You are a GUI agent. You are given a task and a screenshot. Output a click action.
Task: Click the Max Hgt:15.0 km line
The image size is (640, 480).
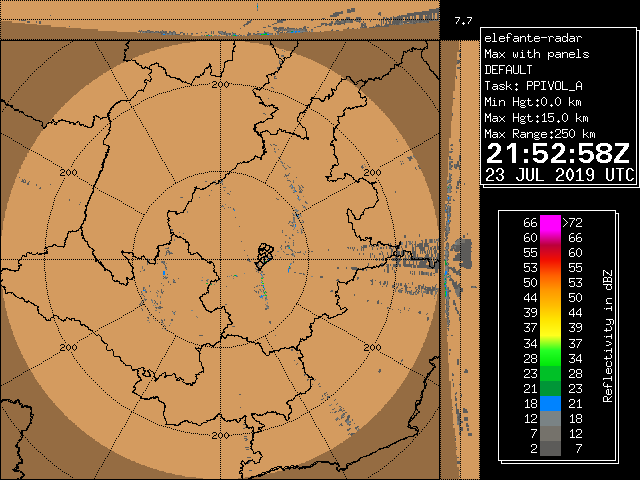click(x=536, y=118)
